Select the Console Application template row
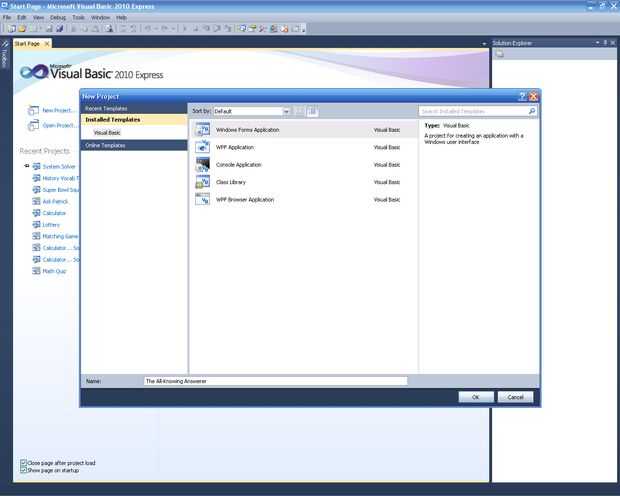Image resolution: width=620 pixels, height=496 pixels. (x=304, y=165)
